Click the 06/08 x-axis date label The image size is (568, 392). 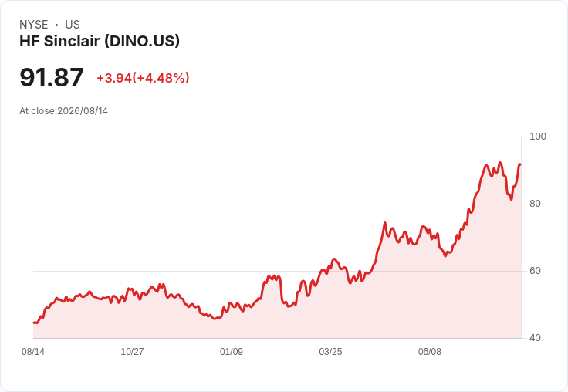430,351
